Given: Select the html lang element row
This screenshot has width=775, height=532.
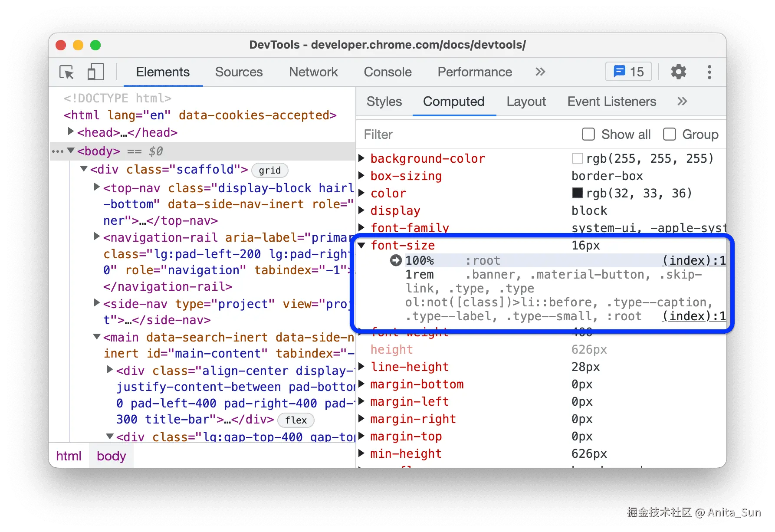Looking at the screenshot, I should click(x=200, y=115).
